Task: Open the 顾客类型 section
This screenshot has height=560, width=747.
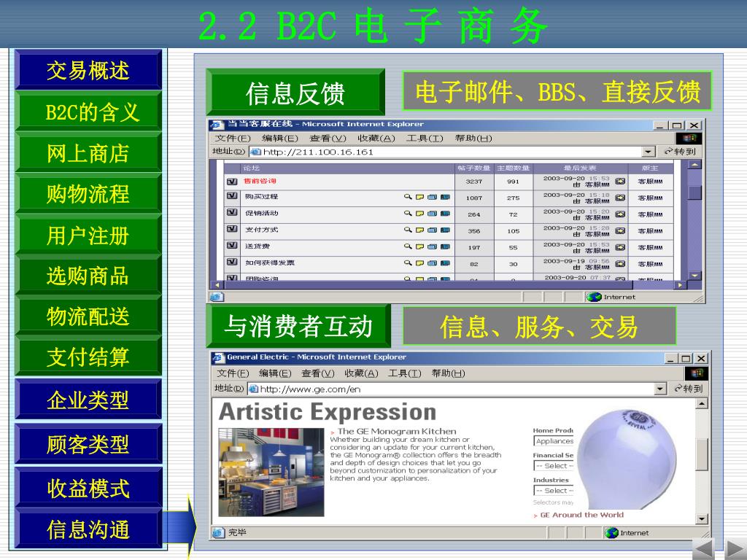Action: [88, 444]
